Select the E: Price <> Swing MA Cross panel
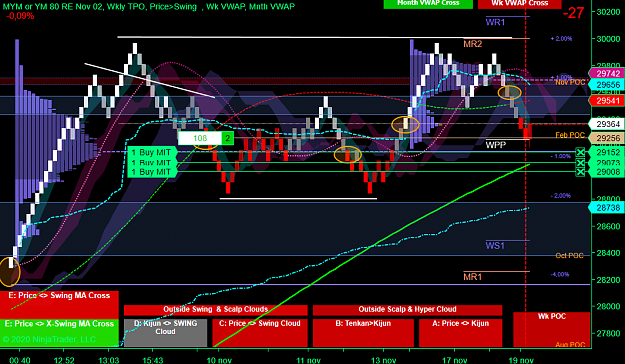The image size is (625, 364). tap(59, 305)
